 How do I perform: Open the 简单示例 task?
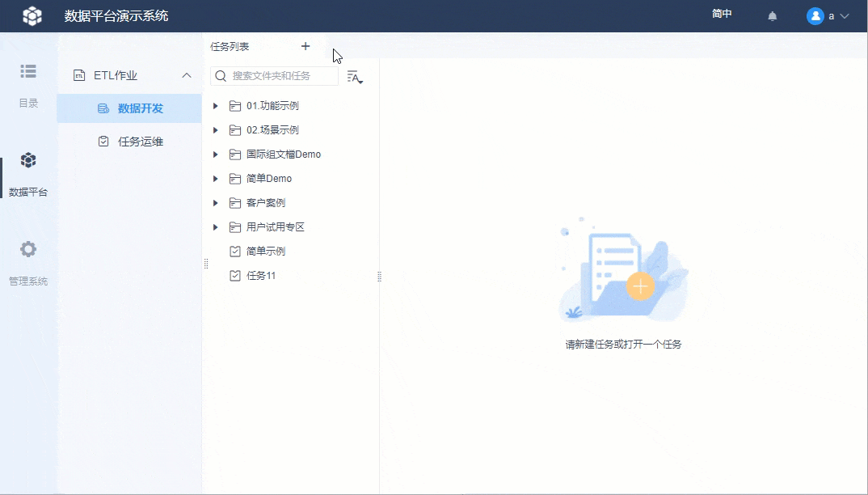266,251
